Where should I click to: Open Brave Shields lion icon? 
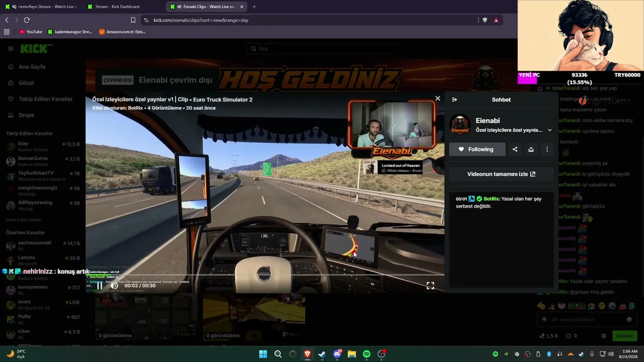point(485,20)
